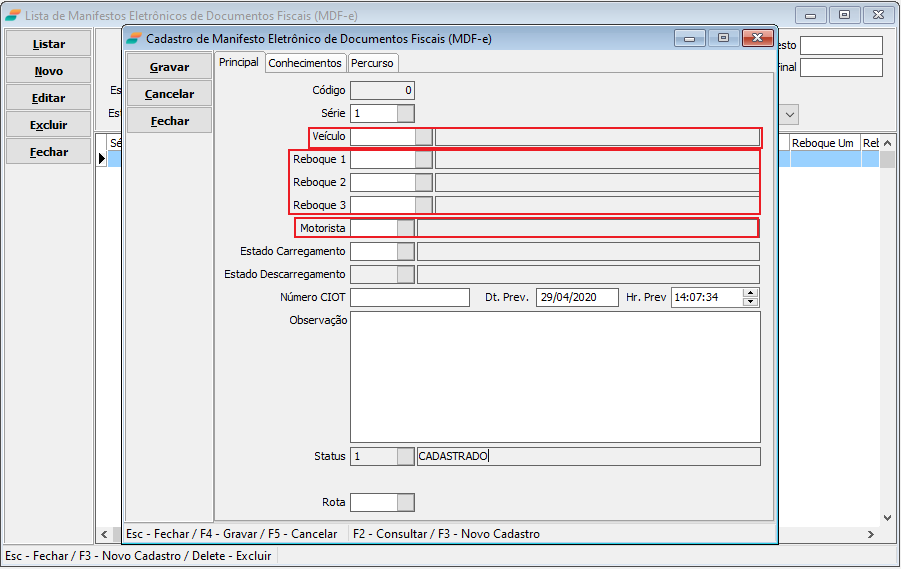Open the Percurso tab
This screenshot has height=569, width=901.
372,63
